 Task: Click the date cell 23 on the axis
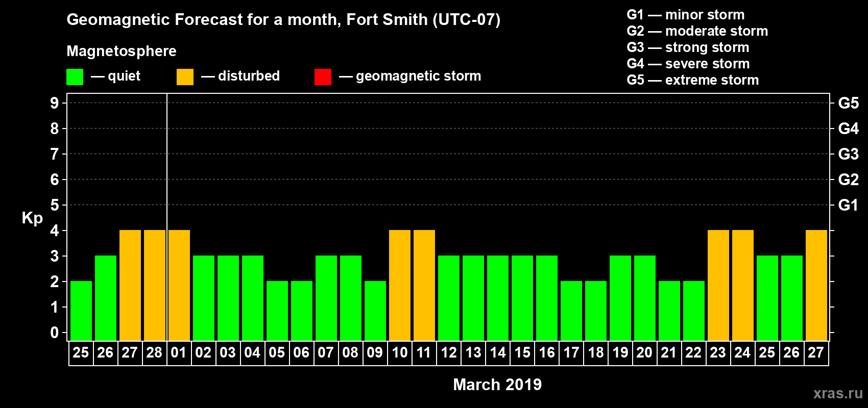tap(718, 353)
